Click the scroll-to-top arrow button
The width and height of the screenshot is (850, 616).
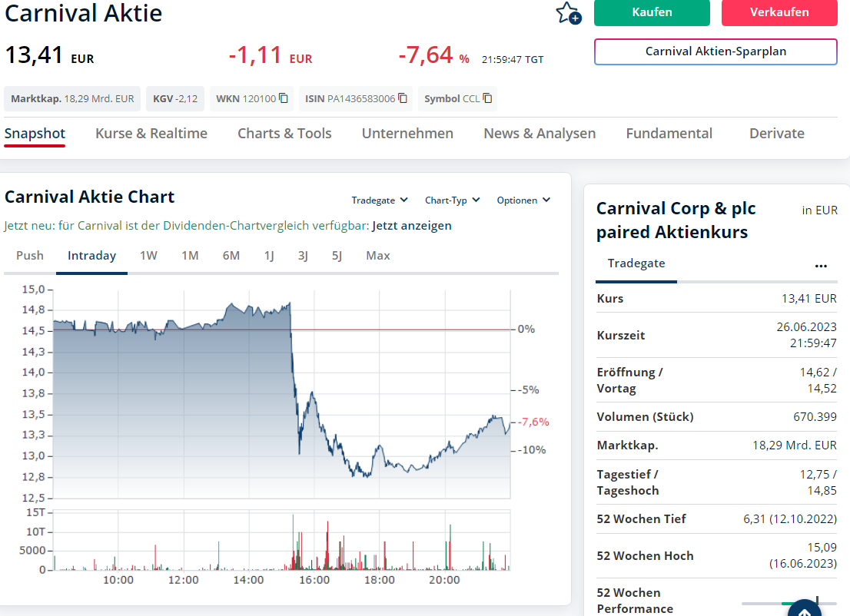coord(804,612)
